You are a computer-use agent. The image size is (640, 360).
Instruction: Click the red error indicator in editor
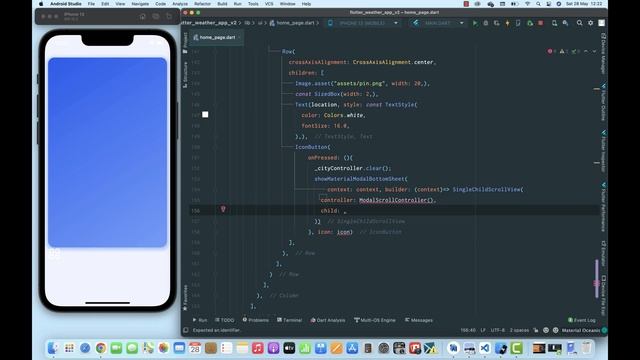(x=551, y=51)
